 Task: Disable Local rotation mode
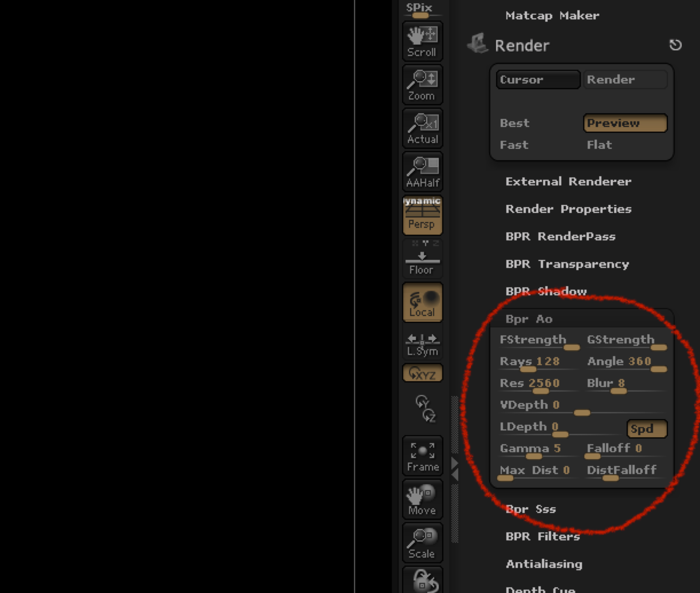[x=422, y=303]
